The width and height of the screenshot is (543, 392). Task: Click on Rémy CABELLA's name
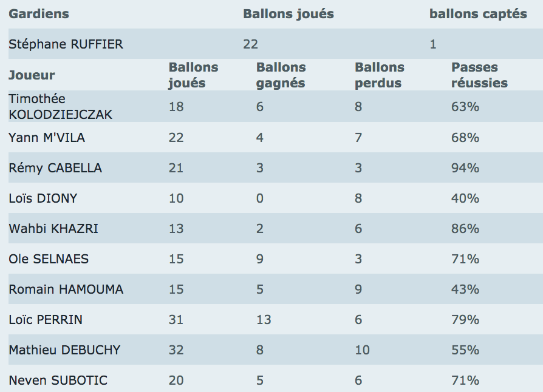pos(55,168)
